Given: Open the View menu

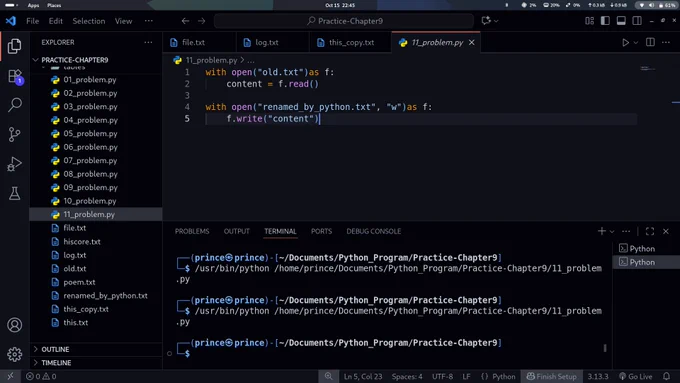Looking at the screenshot, I should 123,21.
